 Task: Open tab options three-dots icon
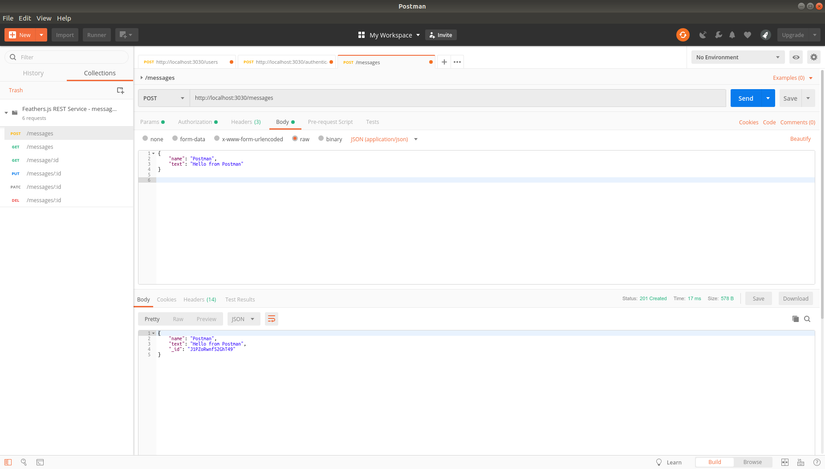(x=457, y=62)
